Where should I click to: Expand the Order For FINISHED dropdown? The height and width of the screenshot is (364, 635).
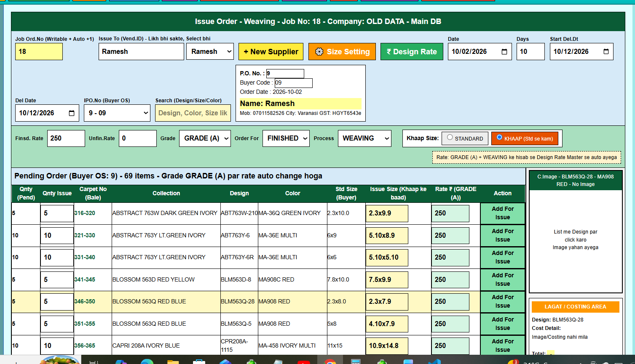tap(286, 138)
